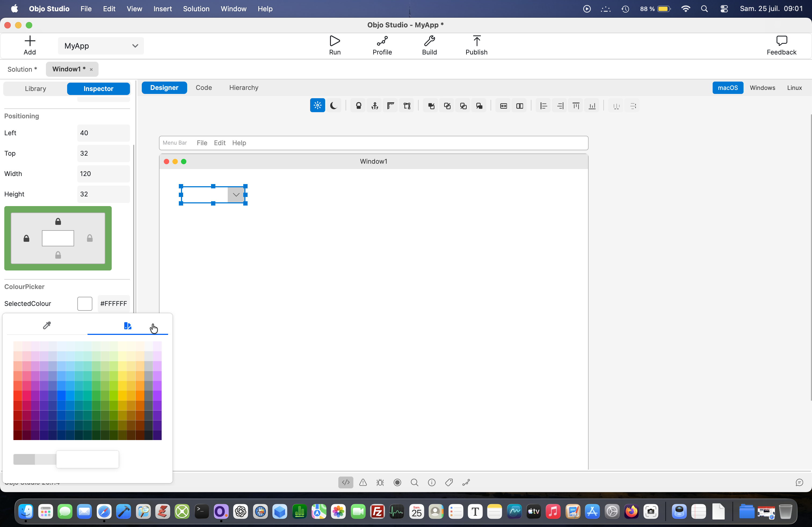Open Spotlight search in the macOS menu bar
812x527 pixels.
tap(705, 9)
